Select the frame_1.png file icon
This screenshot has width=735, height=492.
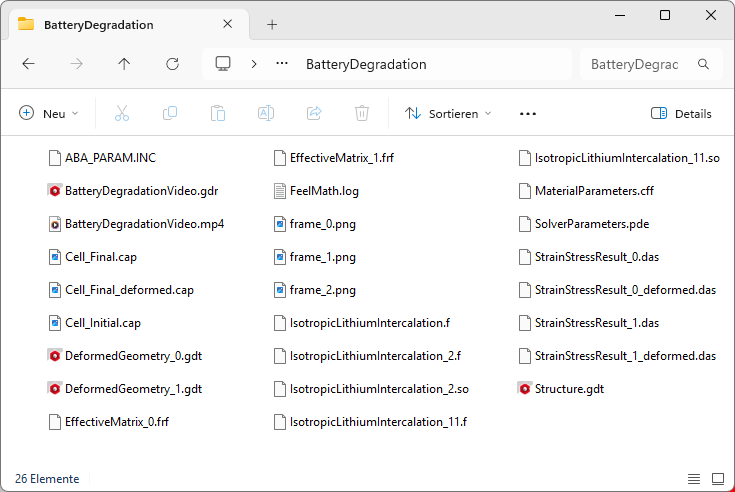[280, 257]
